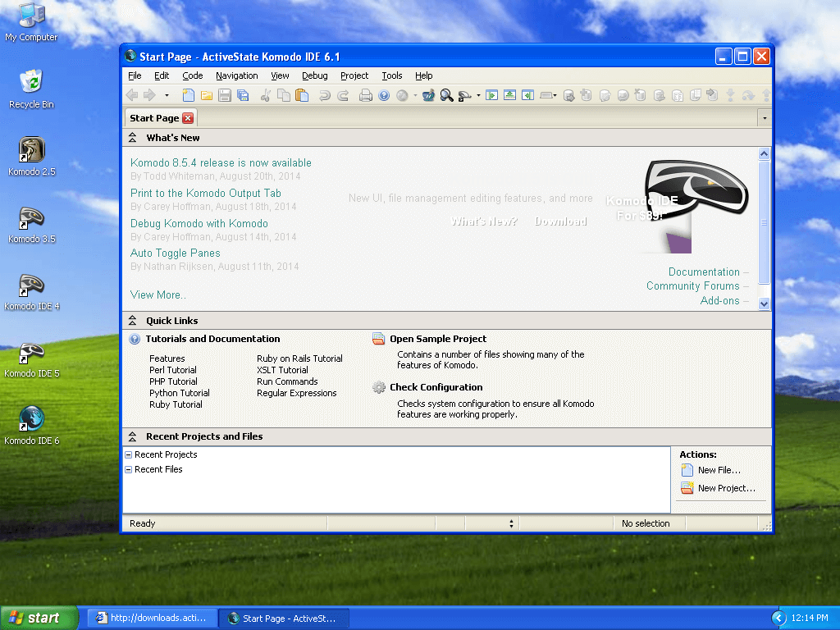Open the Add-ons link
The width and height of the screenshot is (840, 630).
tap(720, 300)
